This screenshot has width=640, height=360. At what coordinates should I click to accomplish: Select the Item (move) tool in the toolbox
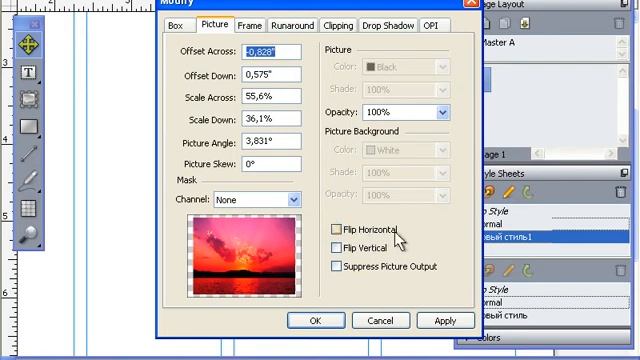[28, 44]
